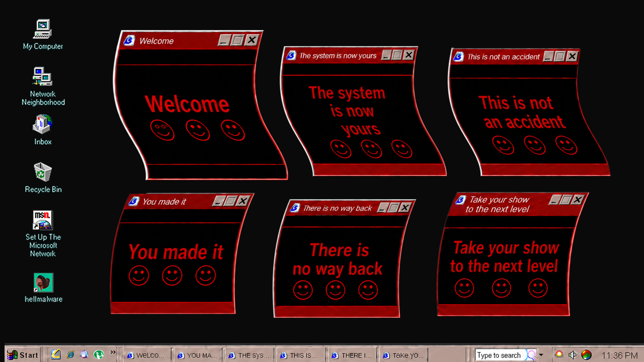Click the taskbar clock showing 11:36 PM

[619, 355]
